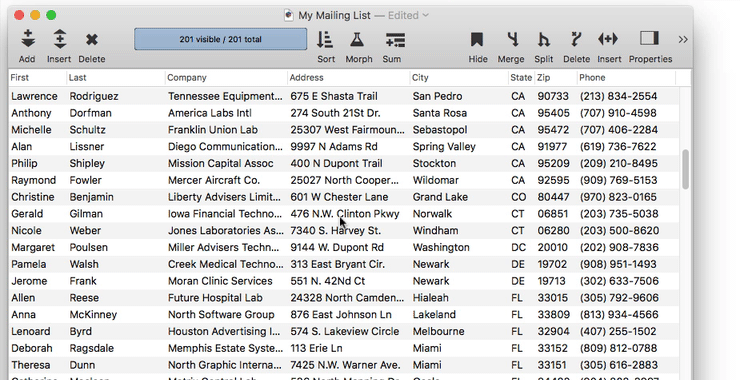Click the Hialeah city cell

[431, 298]
